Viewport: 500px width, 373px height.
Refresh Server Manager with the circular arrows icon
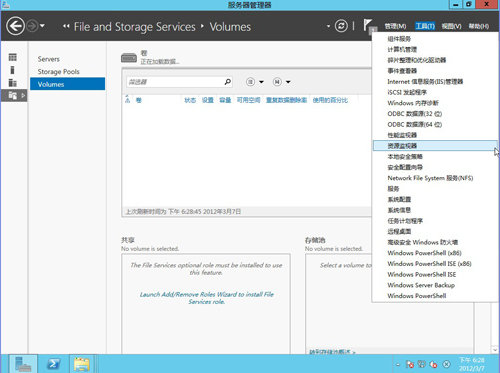341,26
